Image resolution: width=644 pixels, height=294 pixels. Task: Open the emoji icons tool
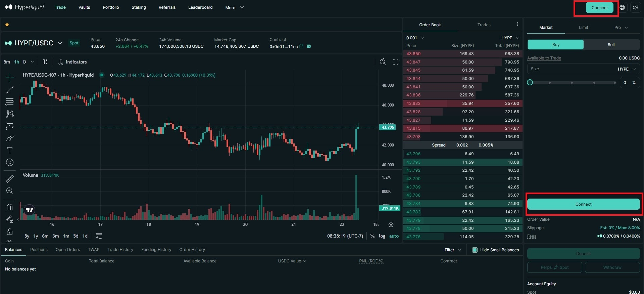point(10,162)
